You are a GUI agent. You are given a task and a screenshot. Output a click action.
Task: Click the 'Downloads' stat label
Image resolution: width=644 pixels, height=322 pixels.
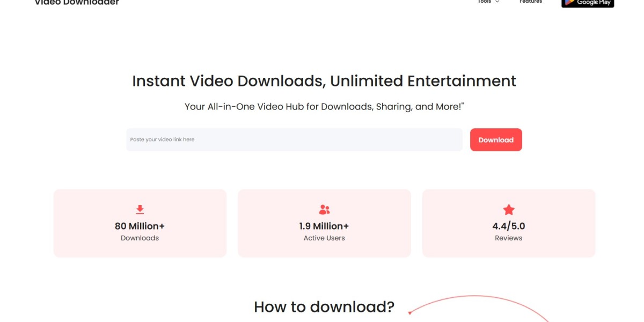[x=140, y=238]
